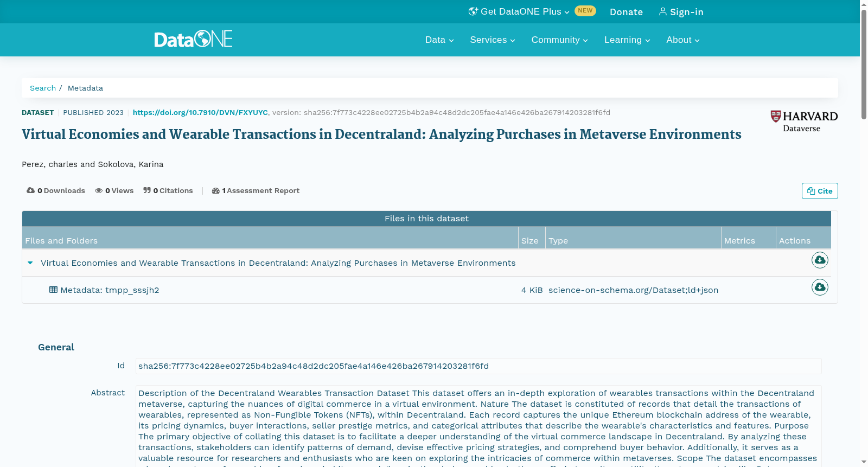
Task: Download the Metadata tmpp_sssjh2 file
Action: (820, 287)
